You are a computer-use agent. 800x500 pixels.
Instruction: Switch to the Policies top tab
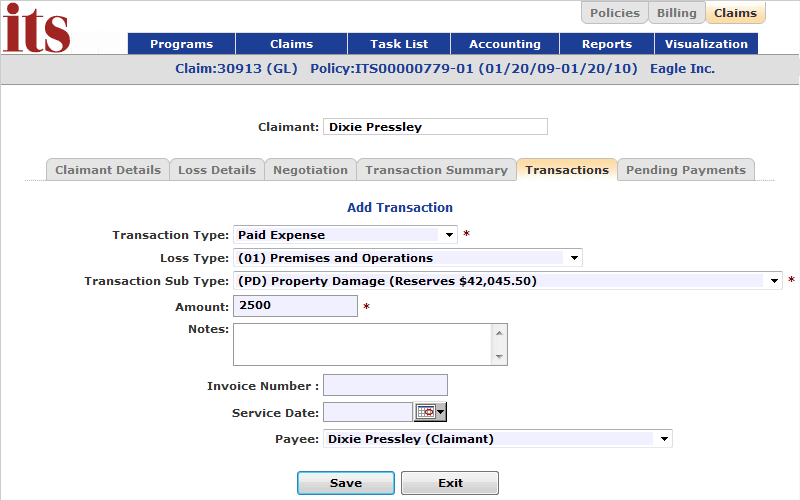click(615, 13)
